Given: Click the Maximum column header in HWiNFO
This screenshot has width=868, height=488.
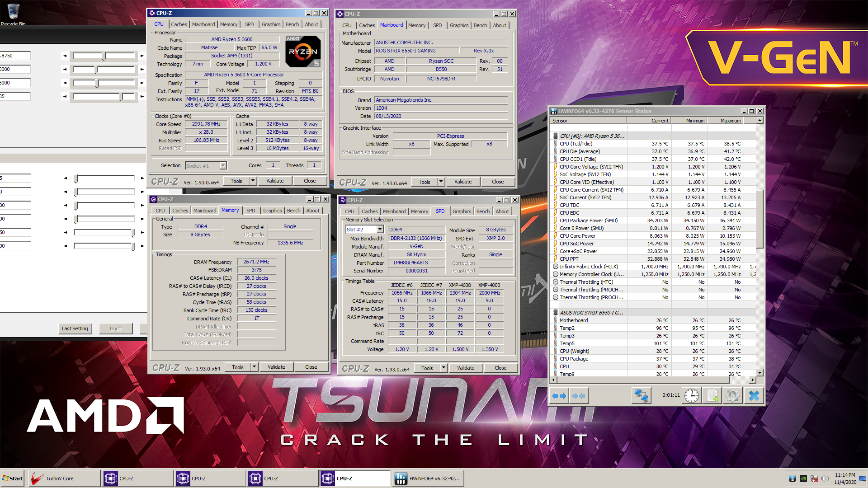Looking at the screenshot, I should pos(726,121).
